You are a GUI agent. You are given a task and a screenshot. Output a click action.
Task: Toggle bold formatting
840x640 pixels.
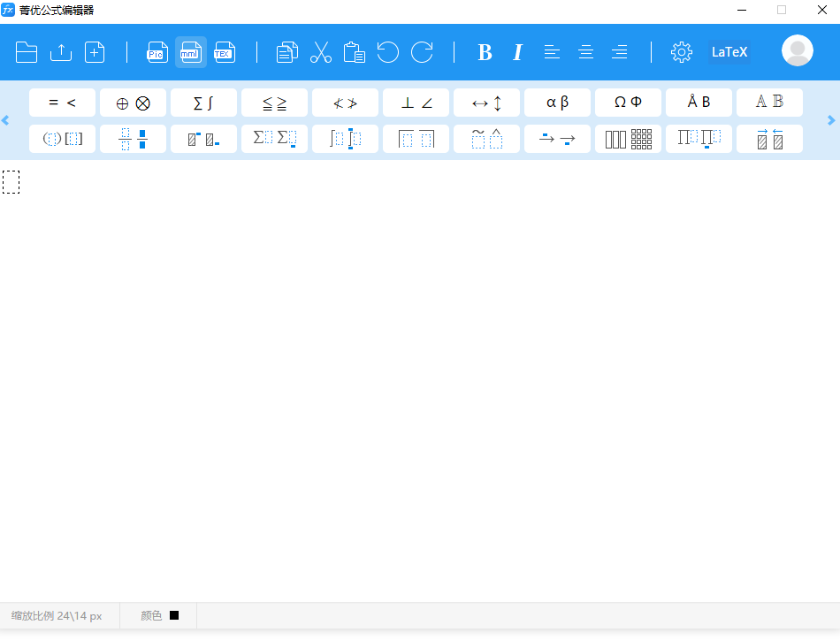point(485,52)
